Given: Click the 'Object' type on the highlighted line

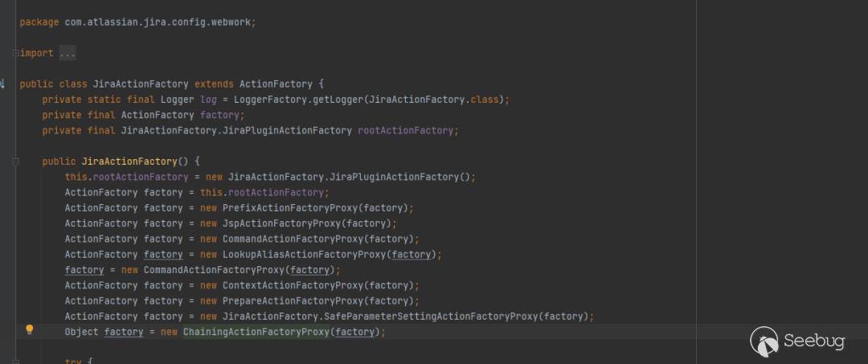Looking at the screenshot, I should 81,332.
